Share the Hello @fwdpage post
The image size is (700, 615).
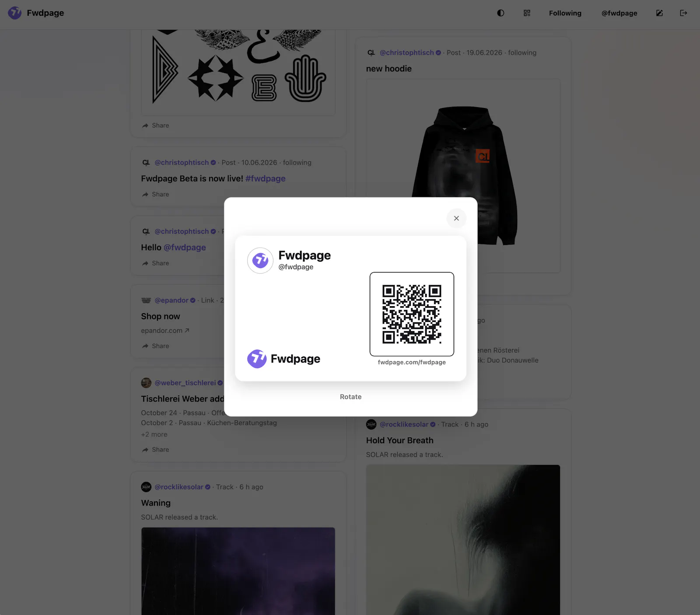(155, 263)
